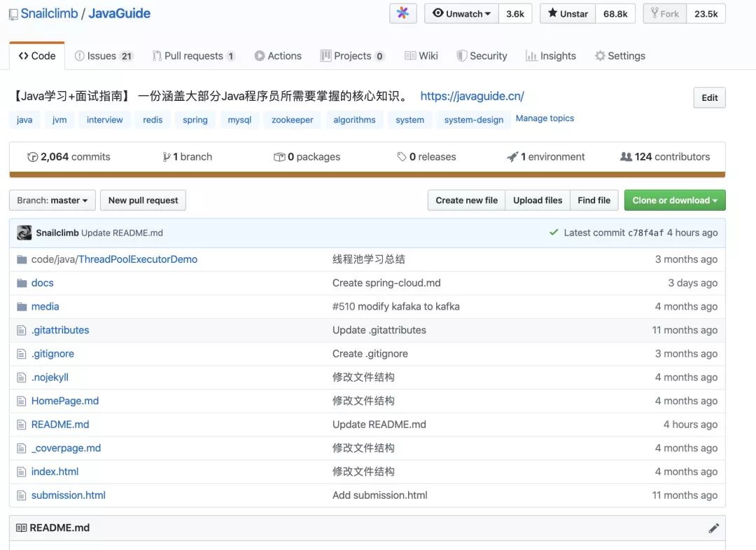This screenshot has width=756, height=550.
Task: Click the repository book icon beside Snailclimb
Action: (13, 15)
